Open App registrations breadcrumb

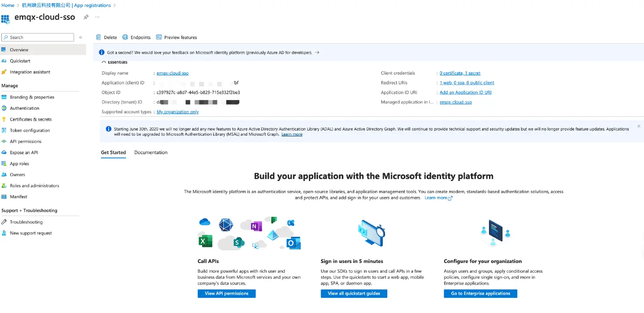point(92,6)
